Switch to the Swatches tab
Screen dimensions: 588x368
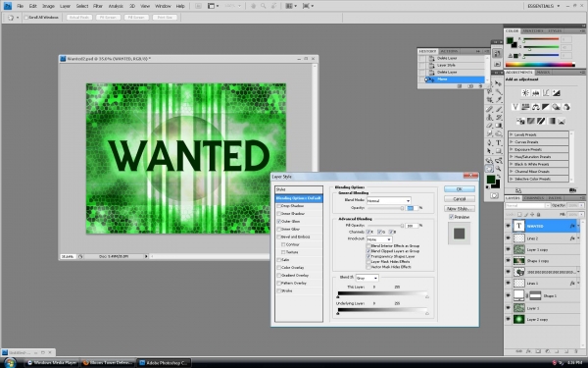click(532, 30)
